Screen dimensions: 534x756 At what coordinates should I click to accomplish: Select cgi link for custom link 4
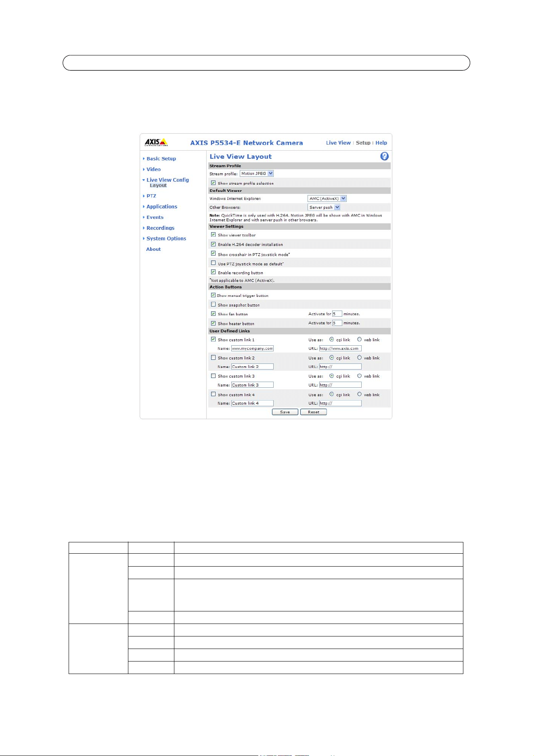332,394
